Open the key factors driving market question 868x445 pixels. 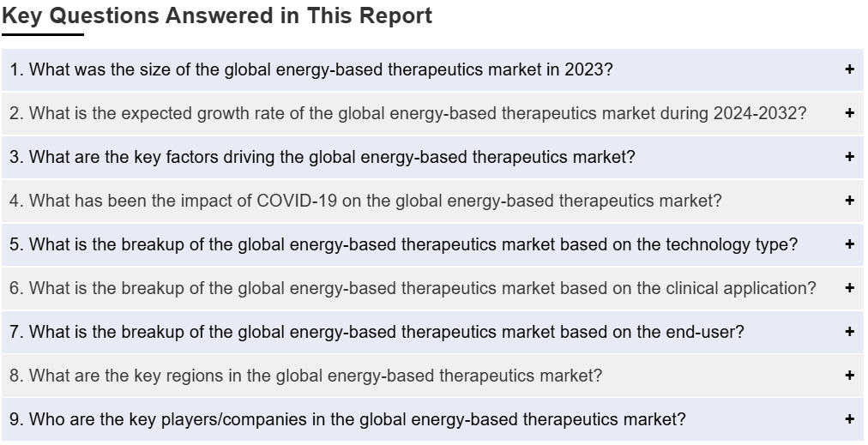click(432, 157)
